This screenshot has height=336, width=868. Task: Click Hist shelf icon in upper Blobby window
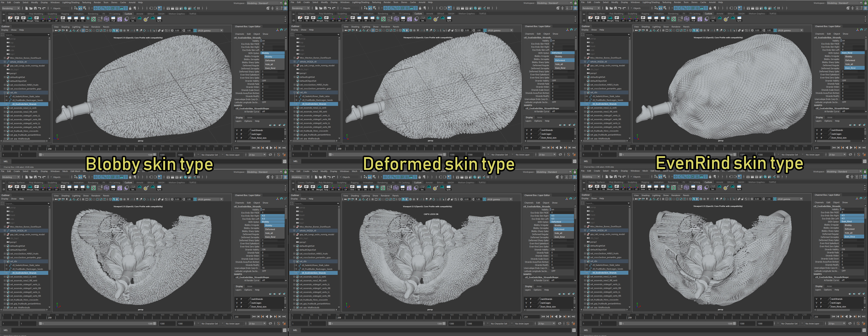pos(10,19)
